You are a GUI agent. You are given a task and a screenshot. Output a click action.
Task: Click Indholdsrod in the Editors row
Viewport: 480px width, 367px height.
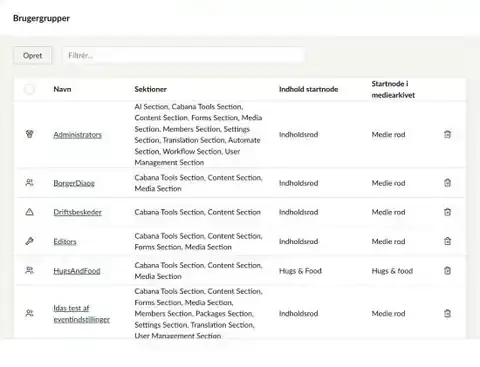tap(298, 241)
